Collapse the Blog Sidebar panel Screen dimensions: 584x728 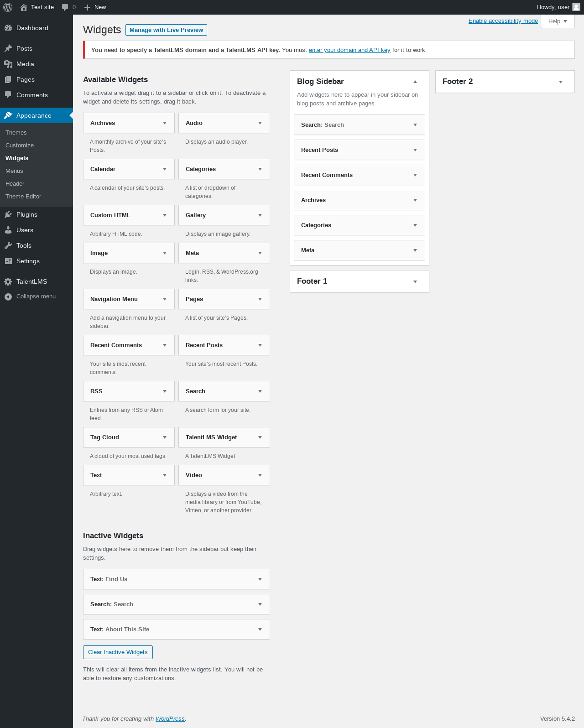415,82
